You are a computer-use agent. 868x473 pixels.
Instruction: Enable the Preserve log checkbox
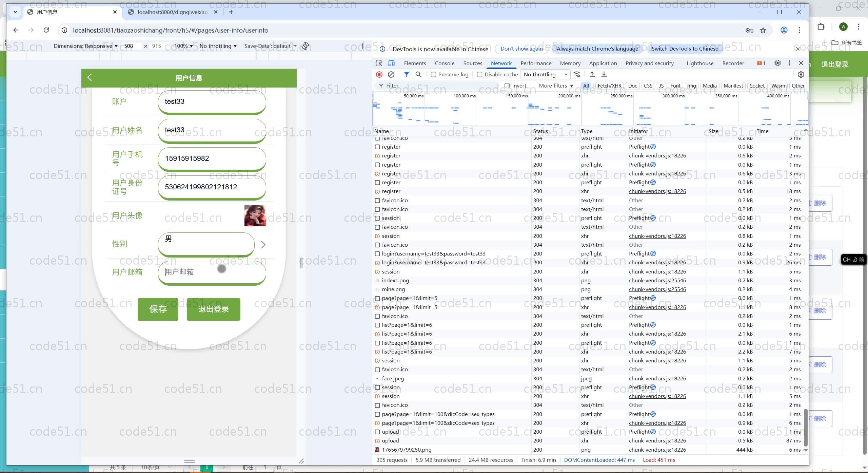tap(434, 74)
